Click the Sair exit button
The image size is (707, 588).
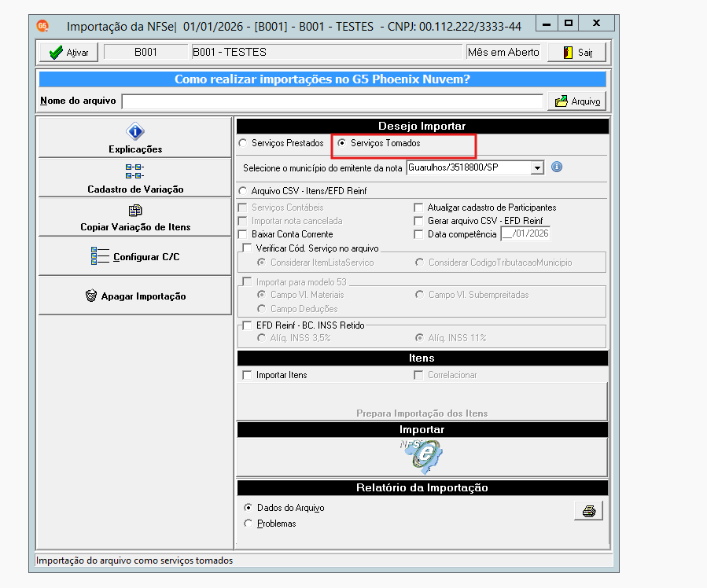tap(576, 52)
